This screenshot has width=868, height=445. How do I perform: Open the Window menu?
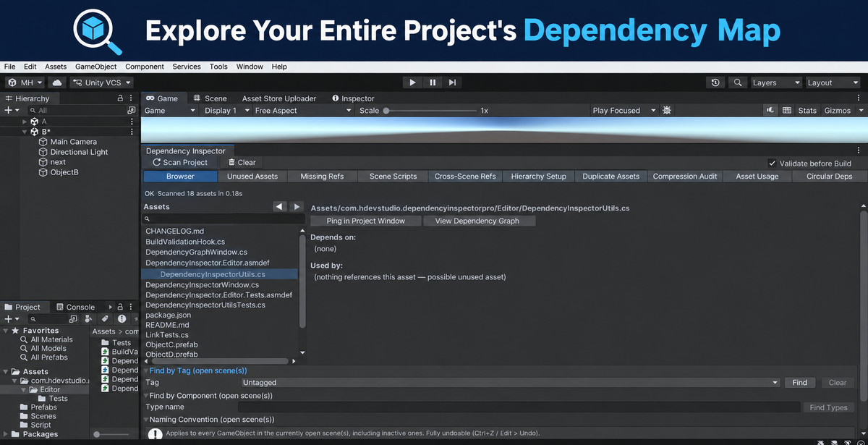click(250, 67)
